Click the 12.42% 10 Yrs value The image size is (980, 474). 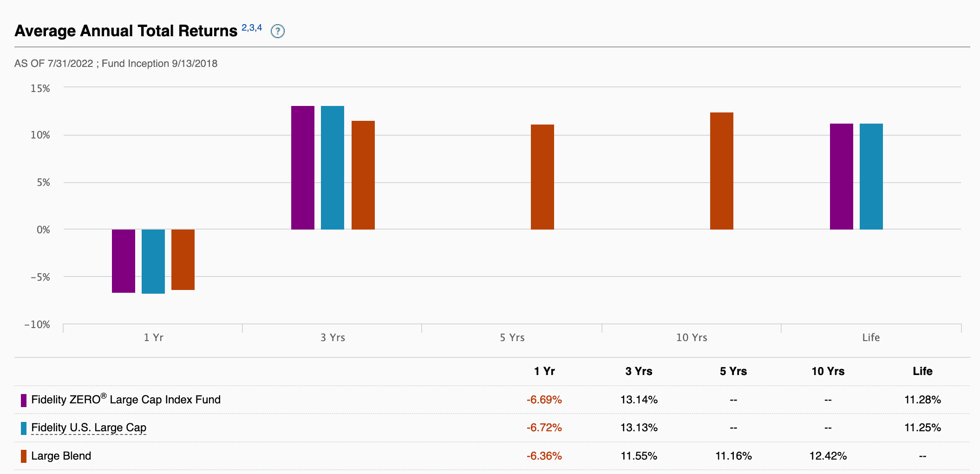828,456
